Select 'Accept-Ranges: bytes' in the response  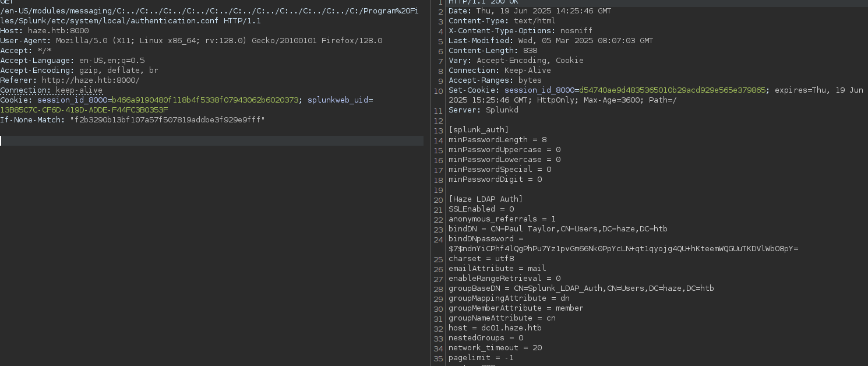click(495, 80)
